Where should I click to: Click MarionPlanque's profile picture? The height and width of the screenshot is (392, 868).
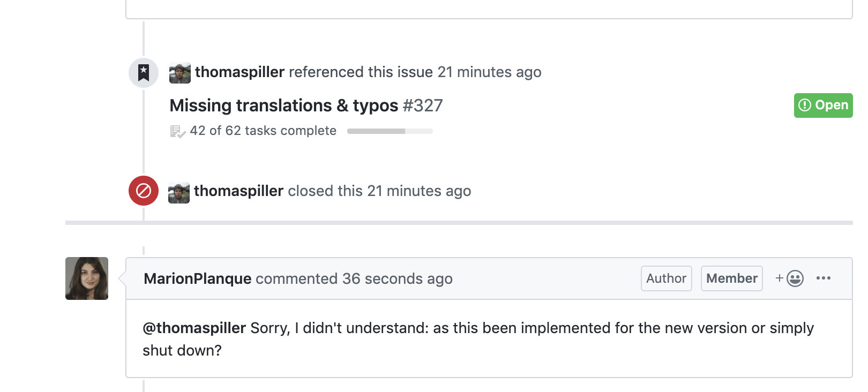point(86,278)
